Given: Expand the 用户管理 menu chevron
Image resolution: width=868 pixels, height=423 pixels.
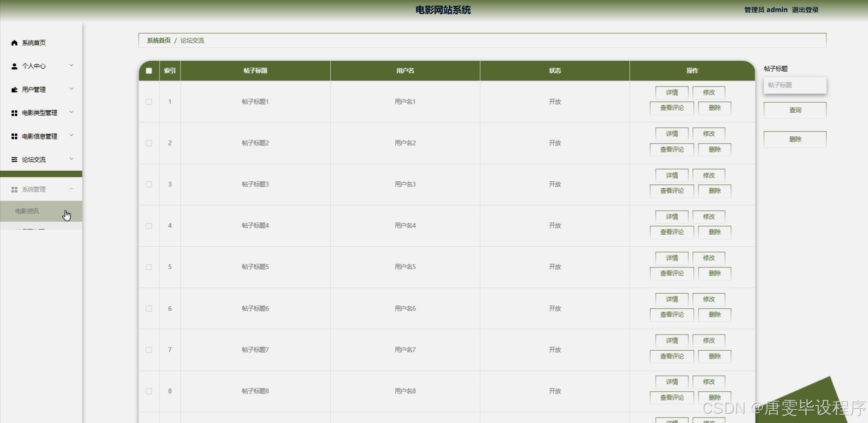Looking at the screenshot, I should [x=71, y=89].
